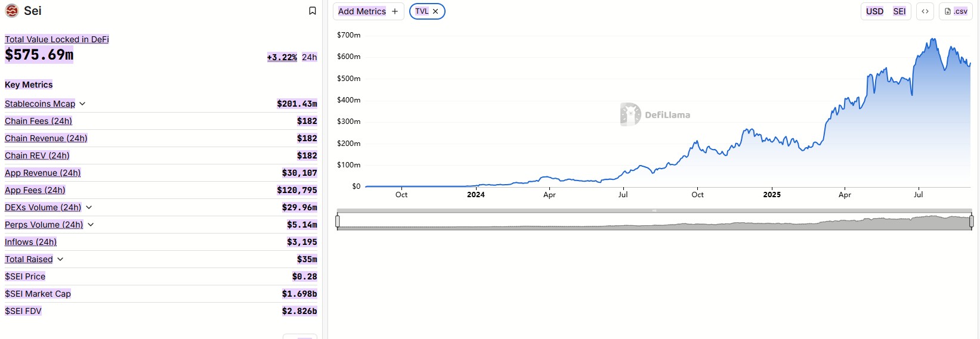Download chart data as .csv
The image size is (980, 339).
956,11
